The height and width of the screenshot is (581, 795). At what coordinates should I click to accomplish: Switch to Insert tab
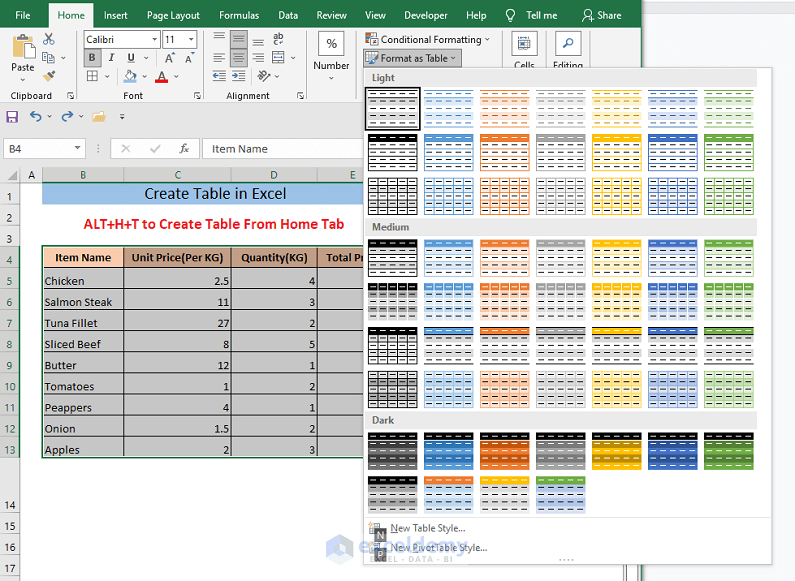click(116, 15)
